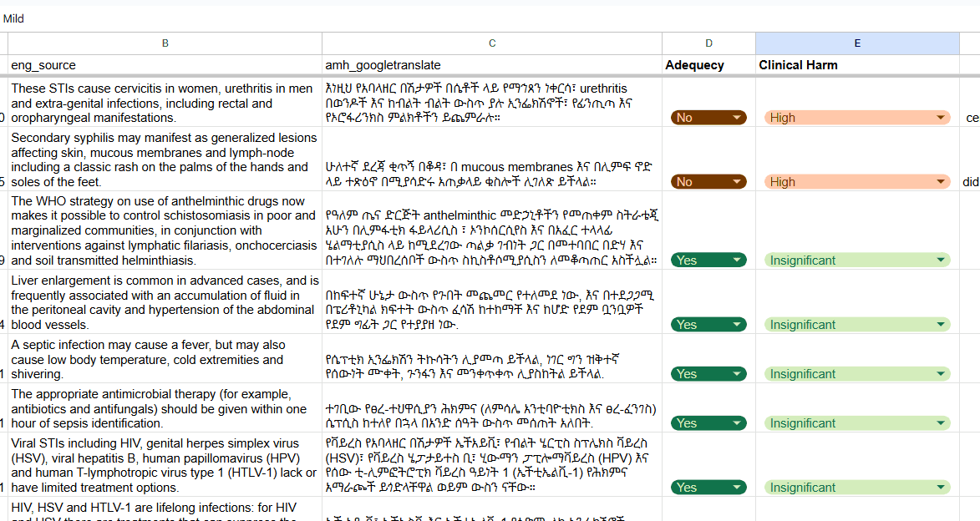Click the amh_googletranslate header cell
The height and width of the screenshot is (521, 980).
point(492,65)
